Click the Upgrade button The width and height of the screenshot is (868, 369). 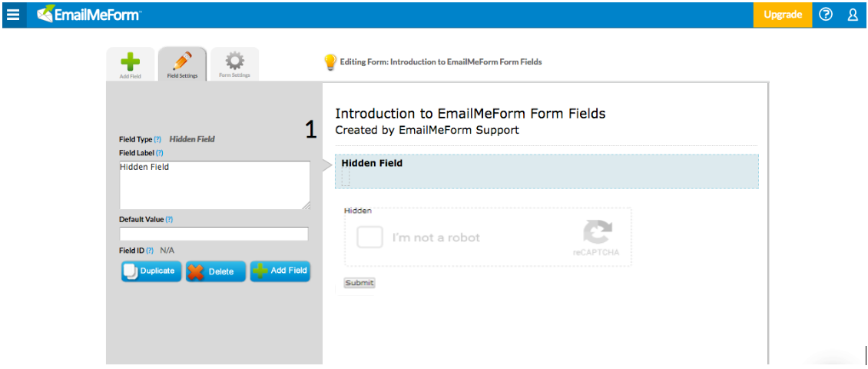pyautogui.click(x=782, y=15)
